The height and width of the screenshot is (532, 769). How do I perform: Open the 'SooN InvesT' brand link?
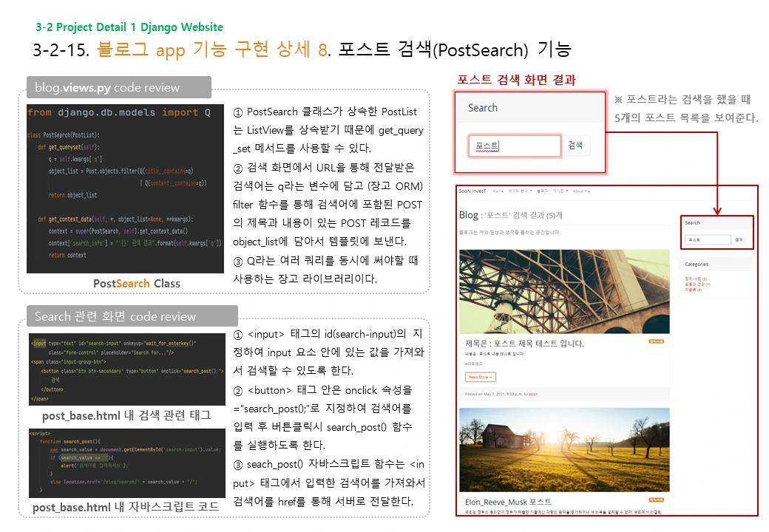[472, 191]
